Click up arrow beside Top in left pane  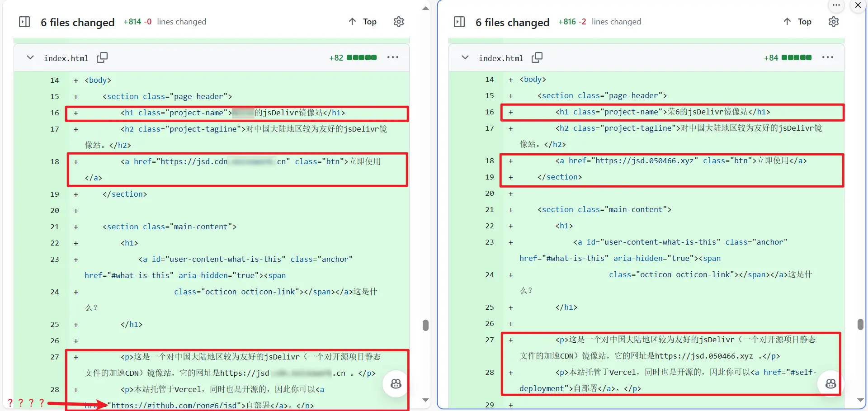coord(353,21)
